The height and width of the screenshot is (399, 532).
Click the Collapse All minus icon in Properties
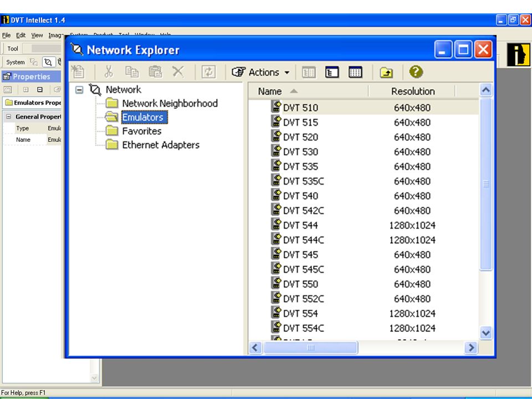tap(40, 90)
